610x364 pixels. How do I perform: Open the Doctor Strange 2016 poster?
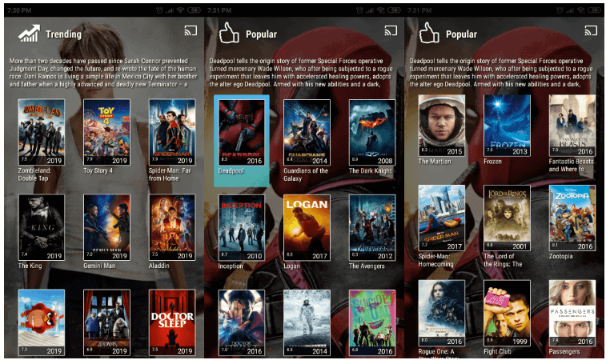[241, 322]
